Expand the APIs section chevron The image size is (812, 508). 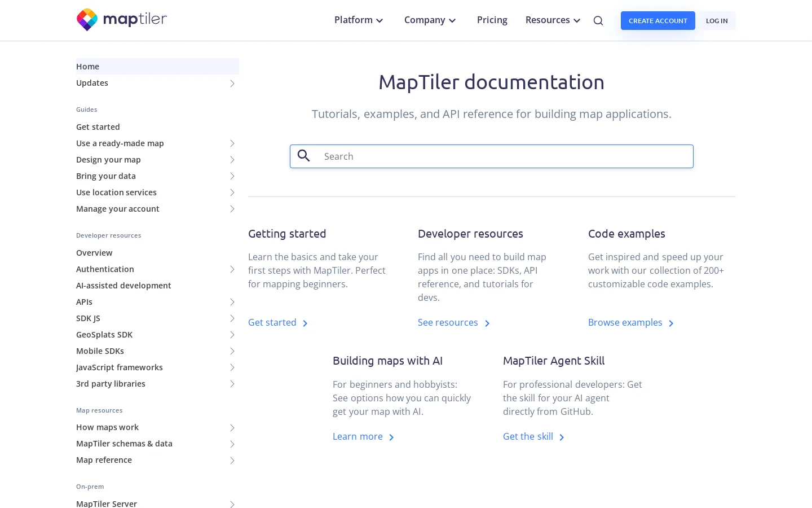click(x=232, y=302)
